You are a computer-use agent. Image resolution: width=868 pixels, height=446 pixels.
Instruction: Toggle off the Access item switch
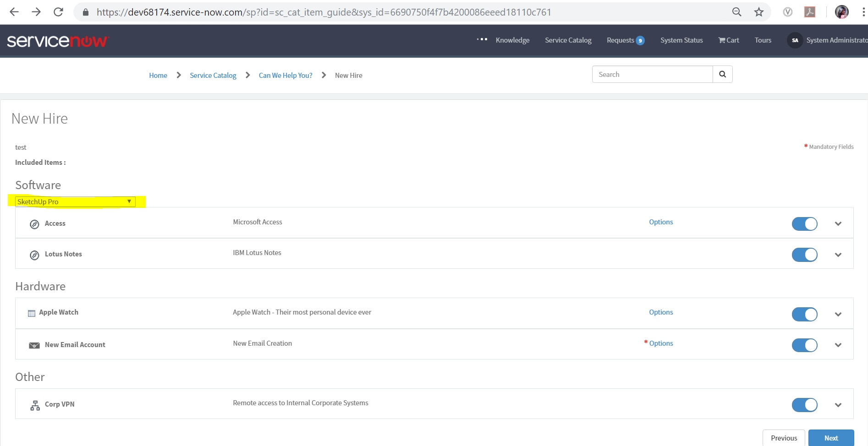pos(805,224)
